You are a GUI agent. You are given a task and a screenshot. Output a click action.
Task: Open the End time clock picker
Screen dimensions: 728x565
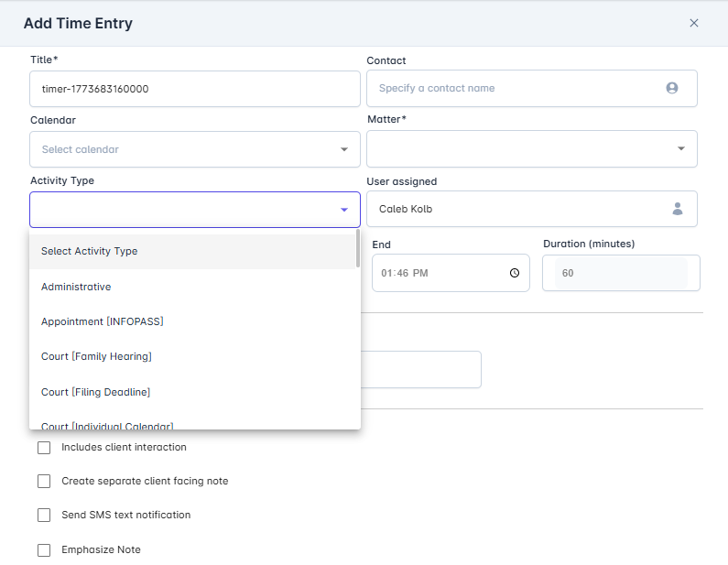click(x=515, y=273)
